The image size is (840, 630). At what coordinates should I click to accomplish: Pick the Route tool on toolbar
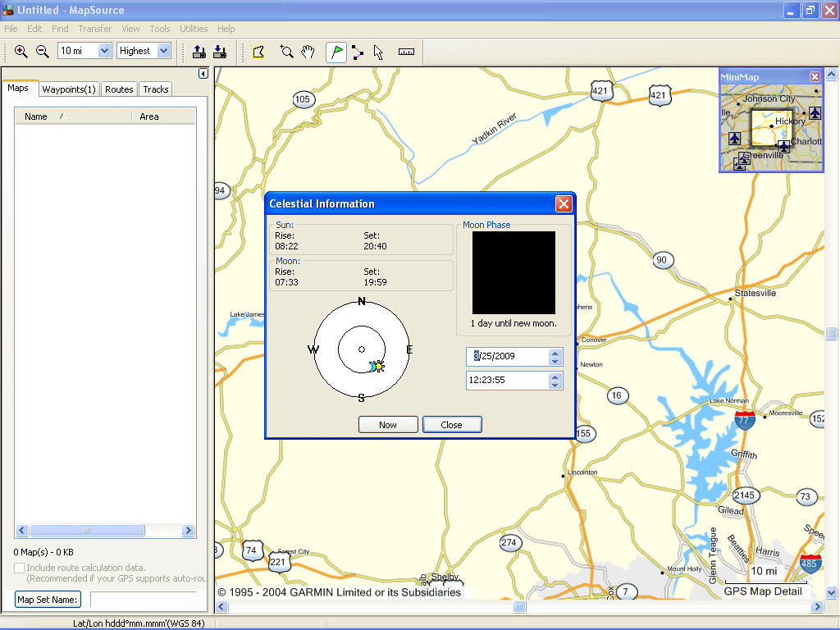point(358,52)
